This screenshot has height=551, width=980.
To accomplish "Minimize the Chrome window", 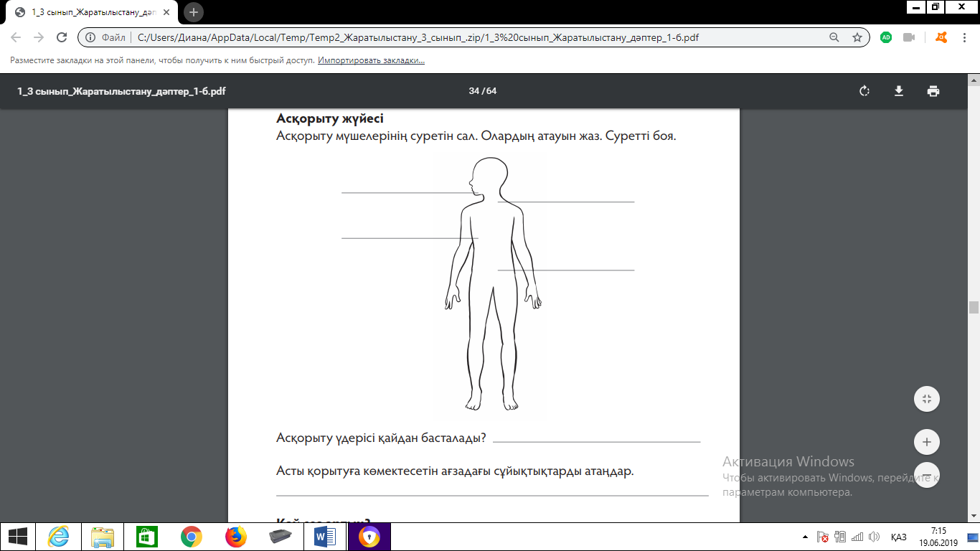I will click(x=915, y=6).
